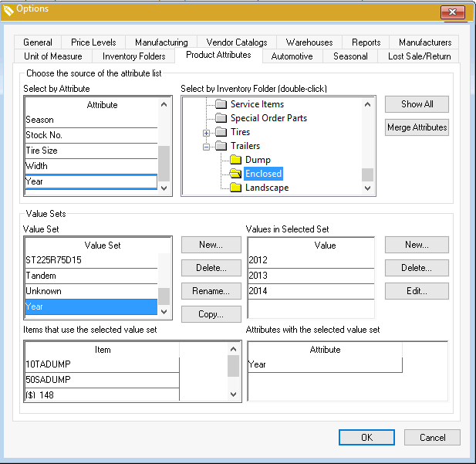The height and width of the screenshot is (464, 476).
Task: Select the ($) 148 item row
Action: (103, 395)
